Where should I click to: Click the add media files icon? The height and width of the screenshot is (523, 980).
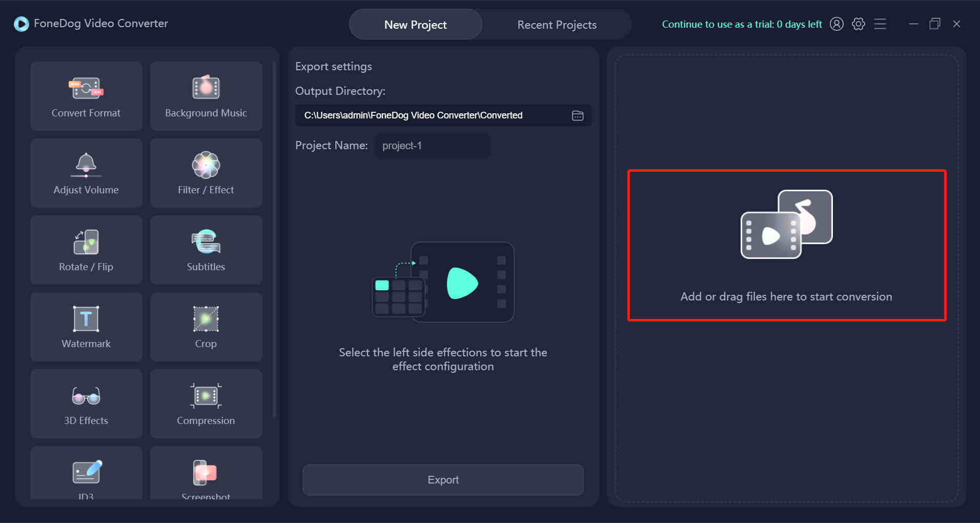[787, 224]
